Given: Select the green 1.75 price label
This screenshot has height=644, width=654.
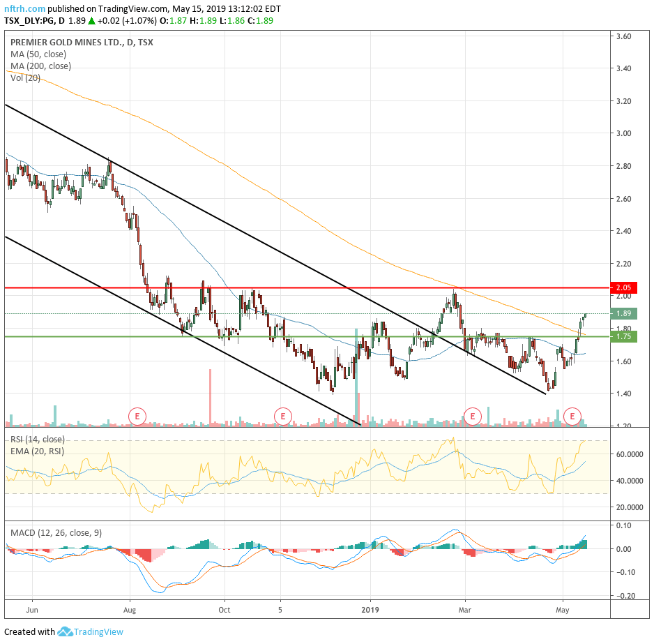Looking at the screenshot, I should (623, 336).
